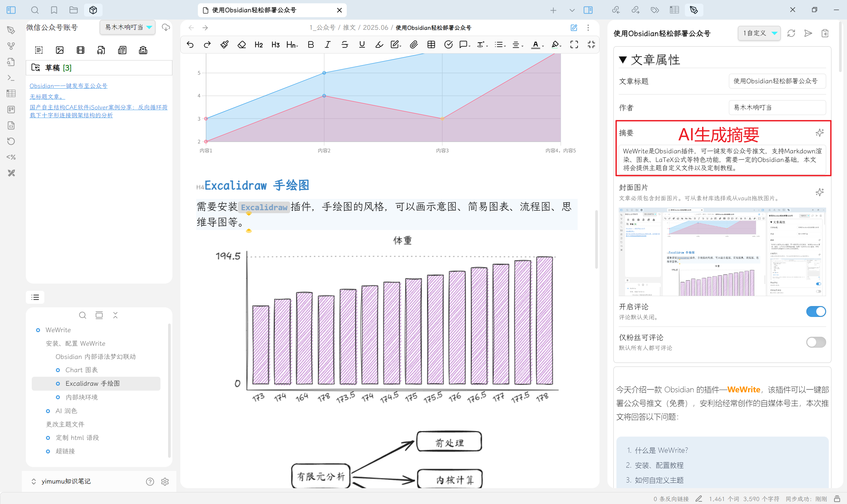Toggle fullscreen editor mode icon
The image size is (847, 504).
click(574, 45)
